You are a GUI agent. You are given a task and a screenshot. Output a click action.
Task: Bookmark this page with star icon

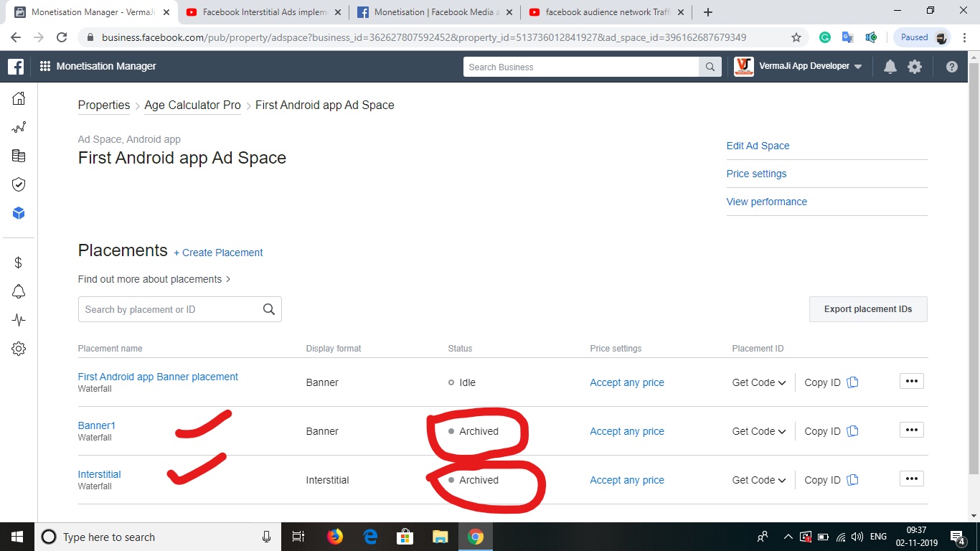click(x=796, y=37)
